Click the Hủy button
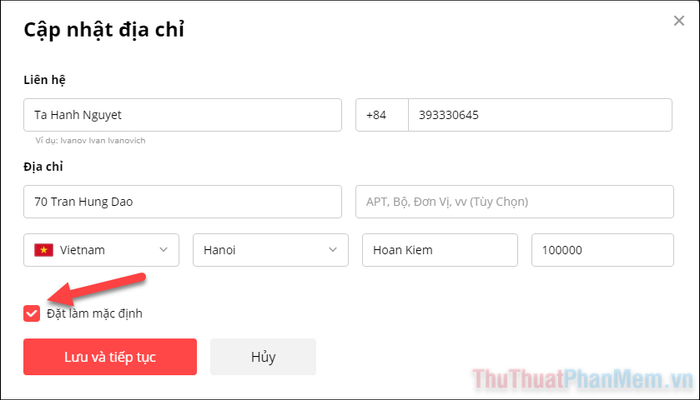The width and height of the screenshot is (700, 400). (263, 357)
